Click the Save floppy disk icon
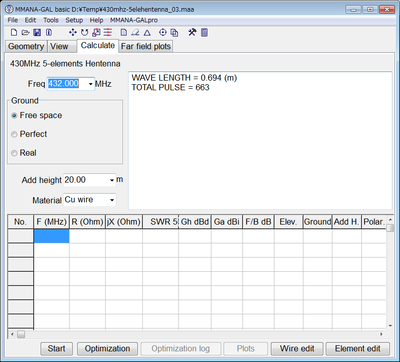The image size is (400, 362). pos(37,33)
